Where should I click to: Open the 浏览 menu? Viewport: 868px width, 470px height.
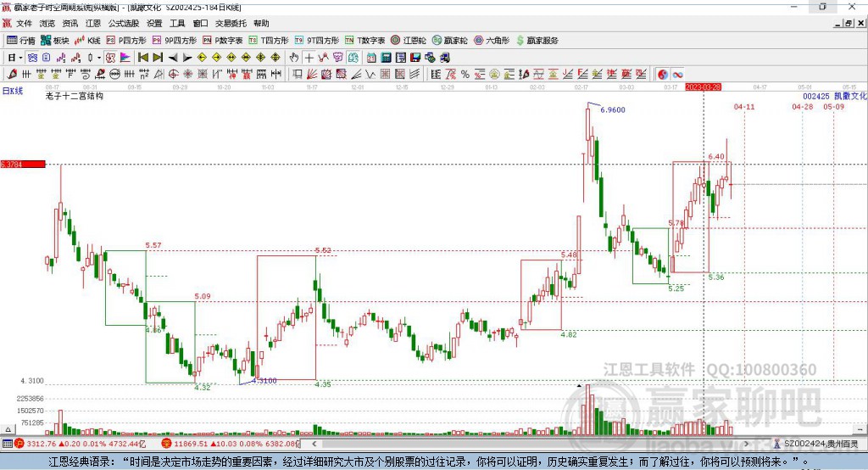pyautogui.click(x=47, y=23)
